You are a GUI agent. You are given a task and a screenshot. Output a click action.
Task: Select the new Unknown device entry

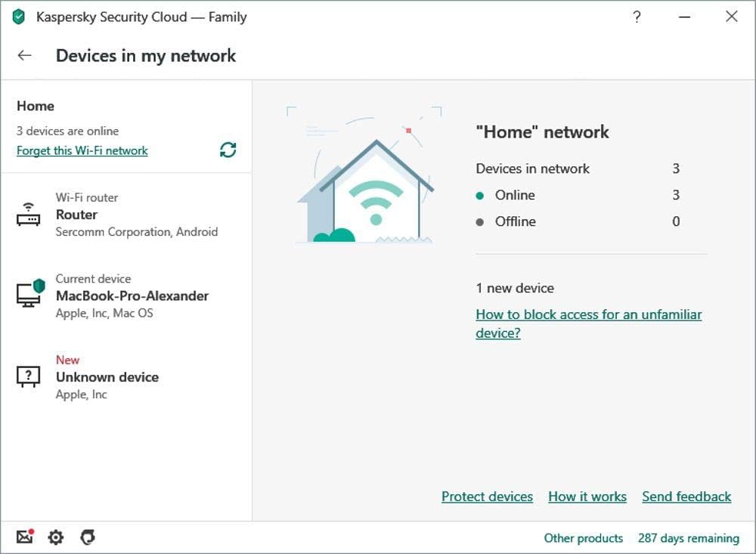126,377
